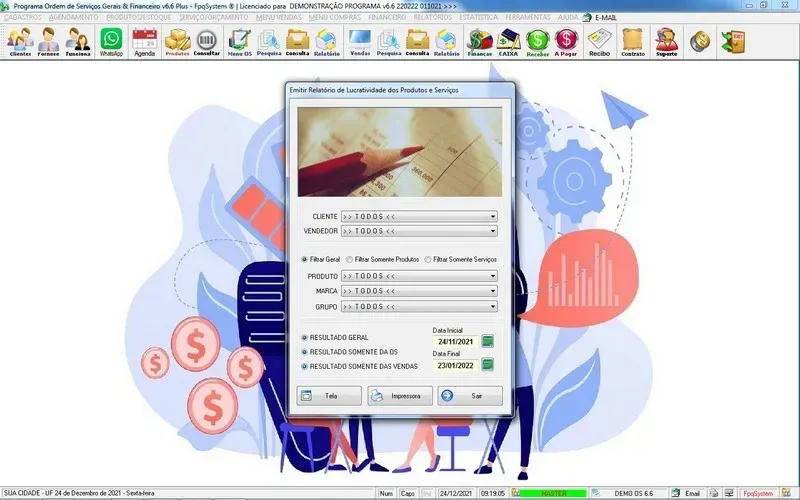Image resolution: width=800 pixels, height=500 pixels.
Task: Select Filtrar Somente Produtos radio button
Action: click(349, 259)
